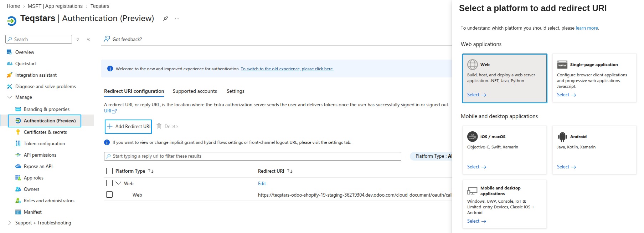Click the Mobile and desktop applications device icon
Screen dimensions: 644x233
(x=473, y=191)
